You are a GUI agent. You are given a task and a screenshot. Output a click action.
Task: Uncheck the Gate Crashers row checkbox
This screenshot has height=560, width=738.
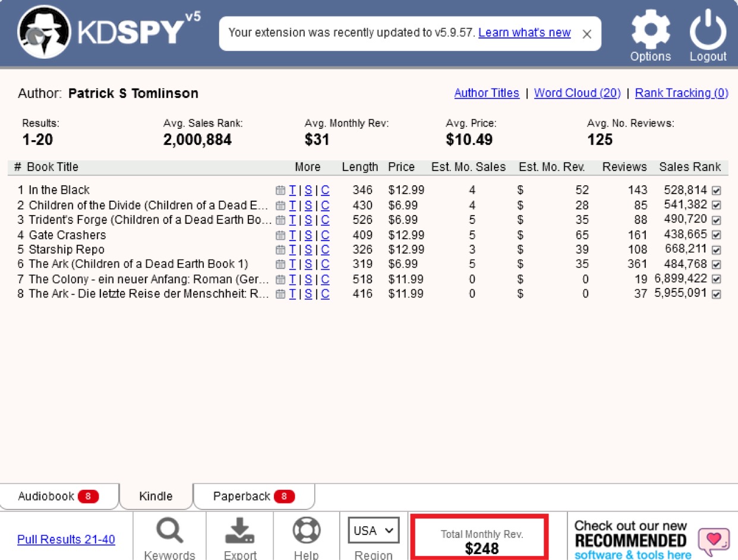pos(716,235)
